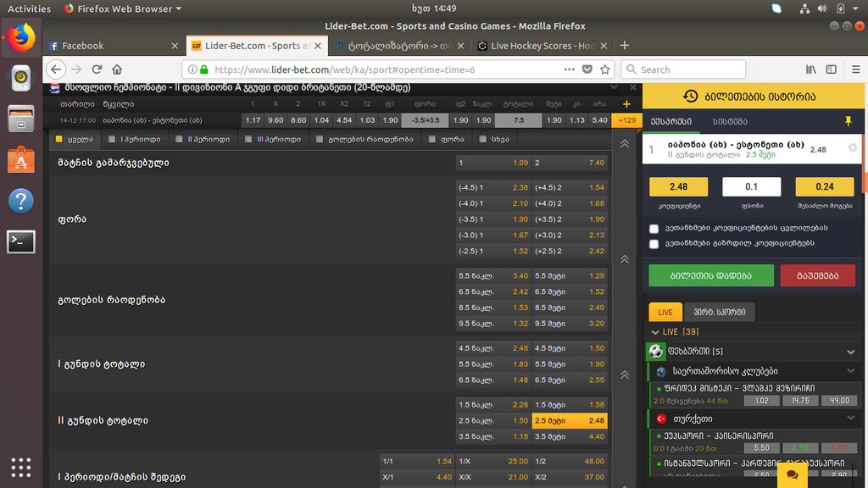Open the Firefox Web Browser app menu
The width and height of the screenshot is (868, 488).
(x=123, y=8)
